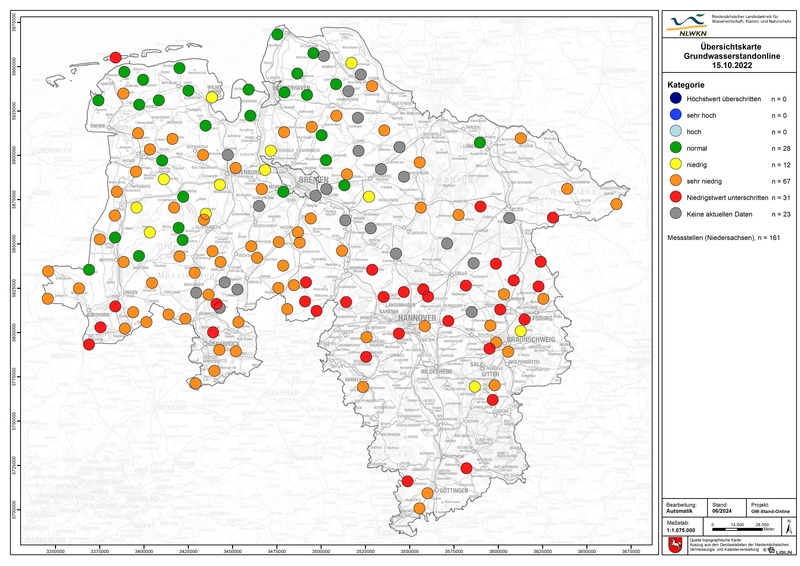Click the orange 'sehr niedrig' legend circle
The height and width of the screenshot is (566, 800).
click(678, 180)
